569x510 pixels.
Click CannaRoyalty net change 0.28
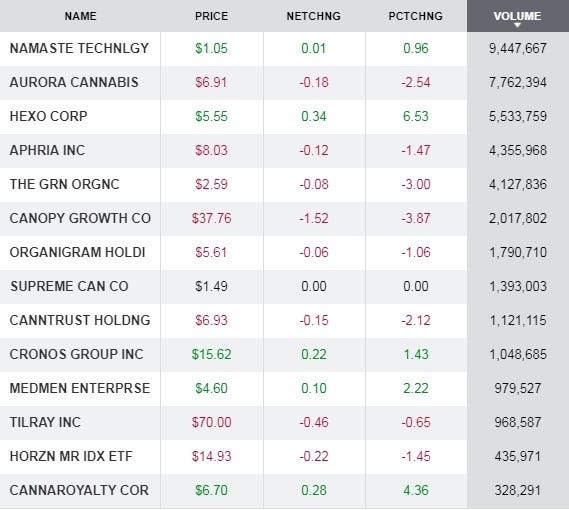[x=314, y=490]
